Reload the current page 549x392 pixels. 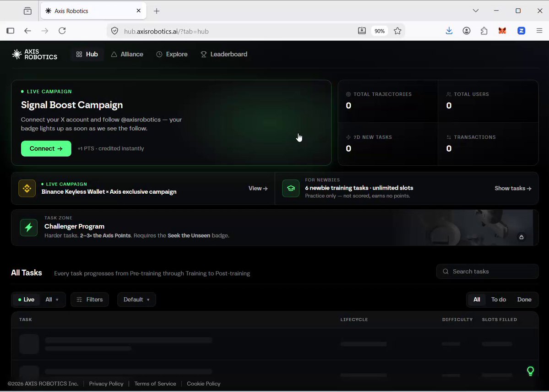click(62, 31)
